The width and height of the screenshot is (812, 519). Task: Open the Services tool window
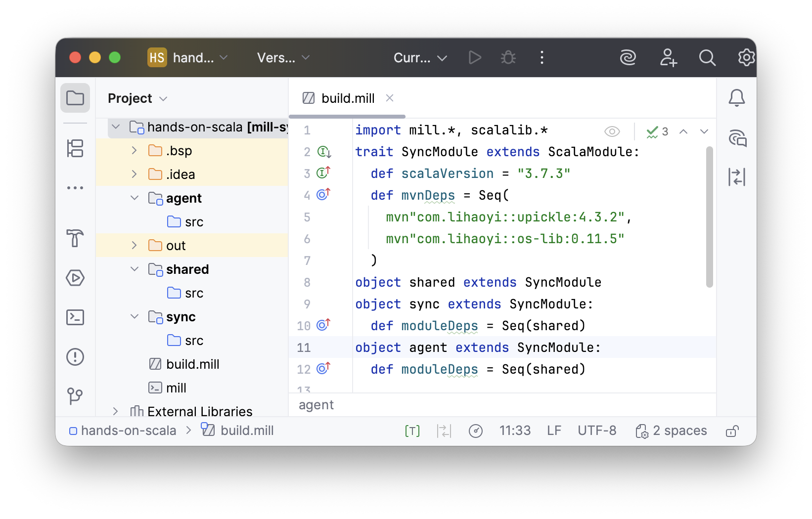click(x=75, y=278)
